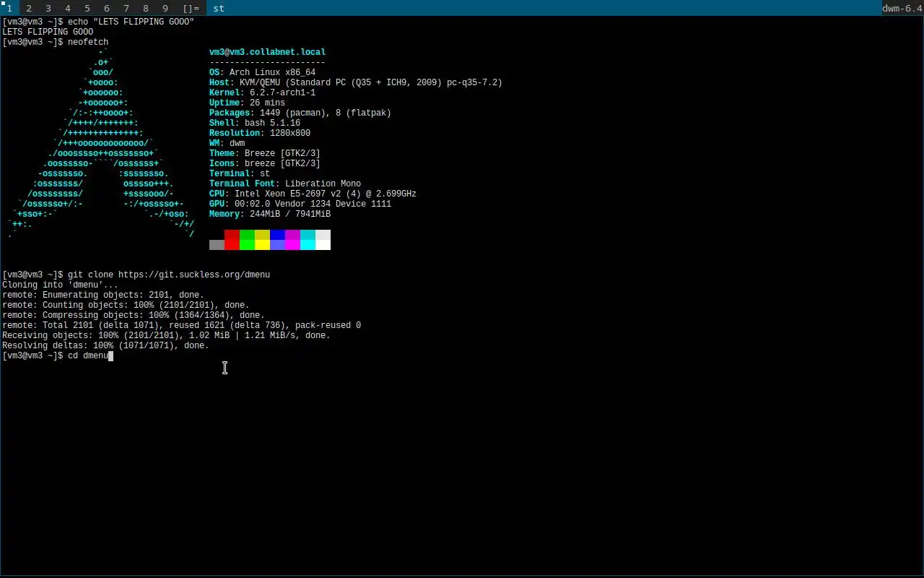This screenshot has height=578, width=924.
Task: Click the 'Uptime: 26 mins' line
Action: tap(247, 103)
